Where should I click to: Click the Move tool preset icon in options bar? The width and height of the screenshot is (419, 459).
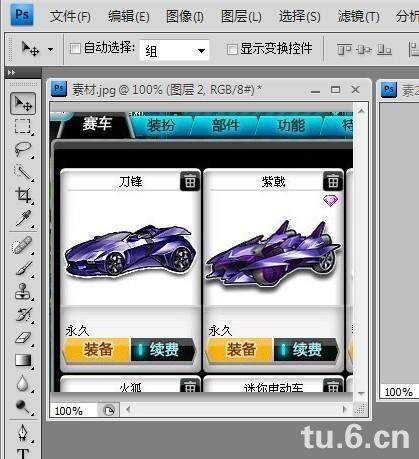(30, 49)
